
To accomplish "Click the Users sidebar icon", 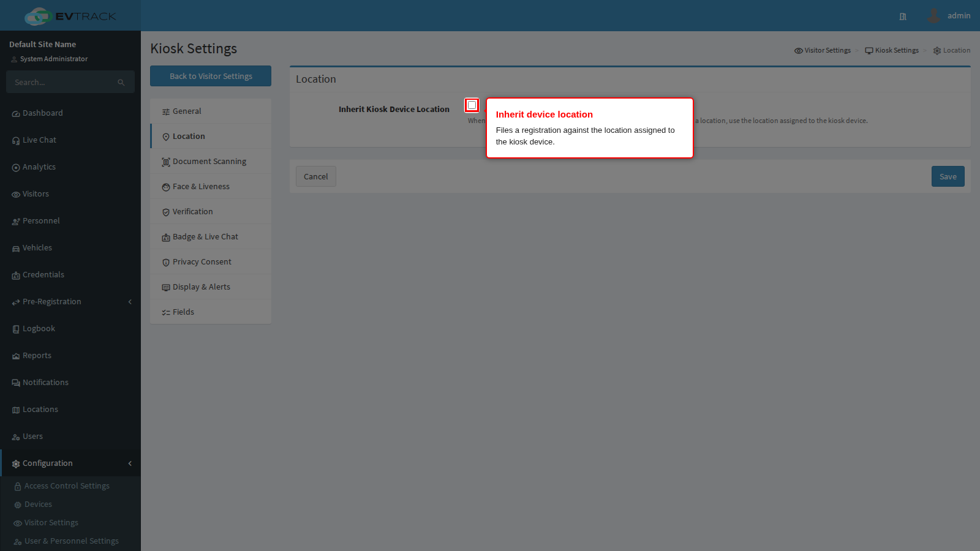I will (x=16, y=437).
